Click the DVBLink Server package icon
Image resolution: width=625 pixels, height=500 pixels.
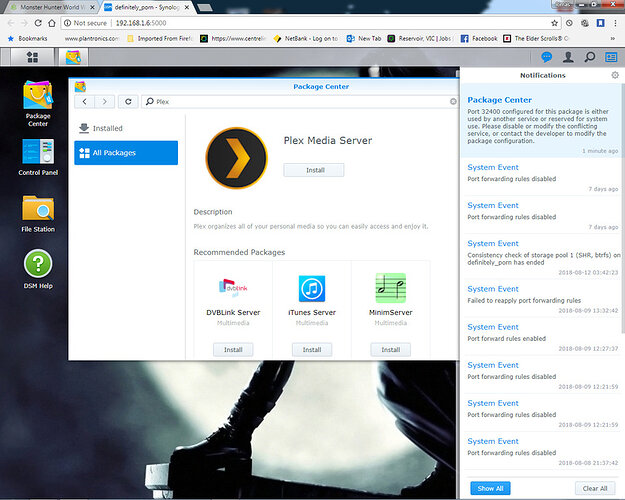click(x=233, y=287)
